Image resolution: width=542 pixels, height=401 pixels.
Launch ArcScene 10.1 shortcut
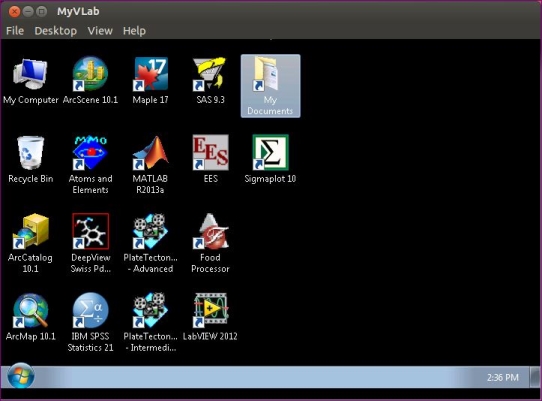coord(90,81)
